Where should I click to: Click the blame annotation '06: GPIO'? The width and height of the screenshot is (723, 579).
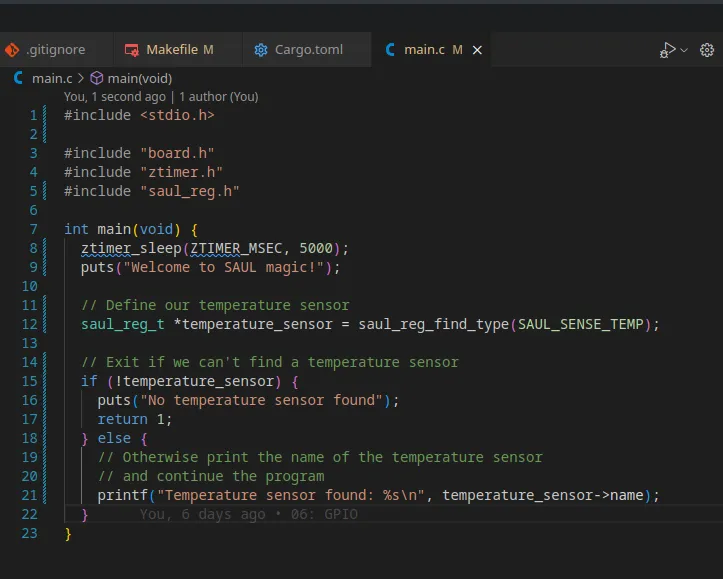click(324, 514)
